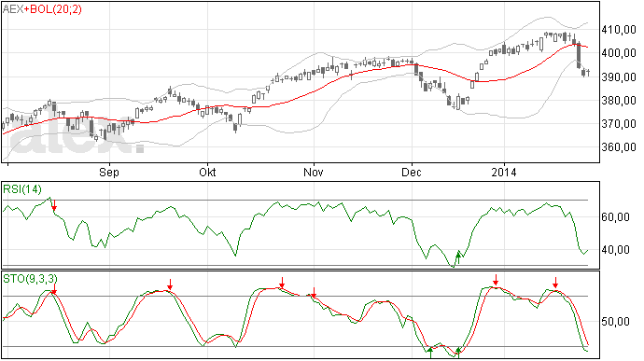Click the STO(9,3,3) indicator label
Screen dimensions: 644x361
(30, 279)
